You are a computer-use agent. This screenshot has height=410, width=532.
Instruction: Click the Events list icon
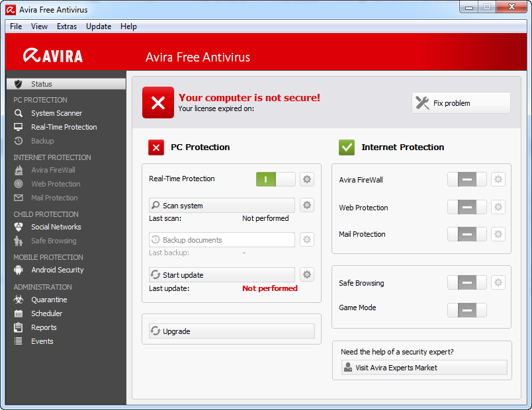click(19, 341)
